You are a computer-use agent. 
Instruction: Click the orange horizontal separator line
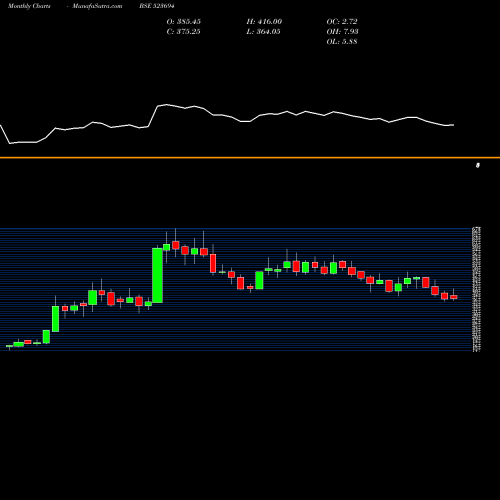250,157
